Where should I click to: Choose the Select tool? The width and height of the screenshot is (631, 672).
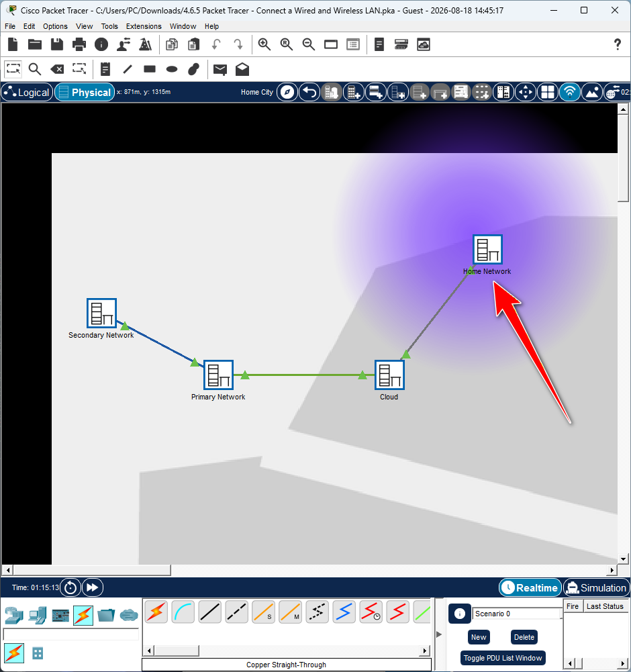(x=13, y=68)
